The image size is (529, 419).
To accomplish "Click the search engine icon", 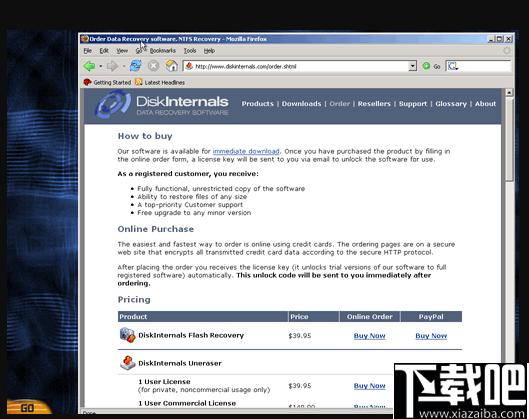I will [452, 66].
